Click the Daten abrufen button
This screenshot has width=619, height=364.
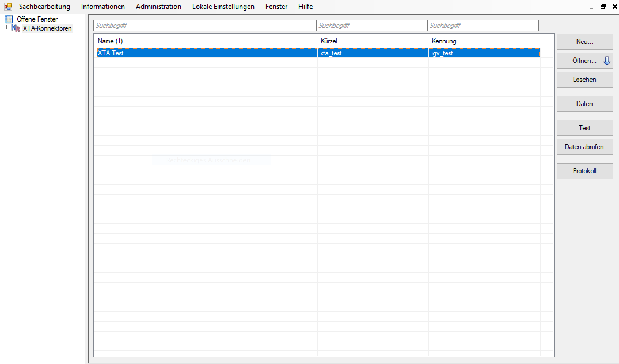coord(584,147)
